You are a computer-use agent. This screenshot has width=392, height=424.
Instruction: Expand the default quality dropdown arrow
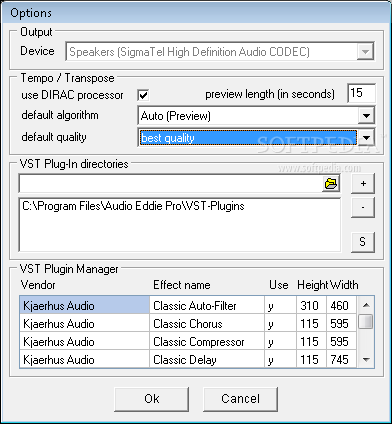coord(366,137)
